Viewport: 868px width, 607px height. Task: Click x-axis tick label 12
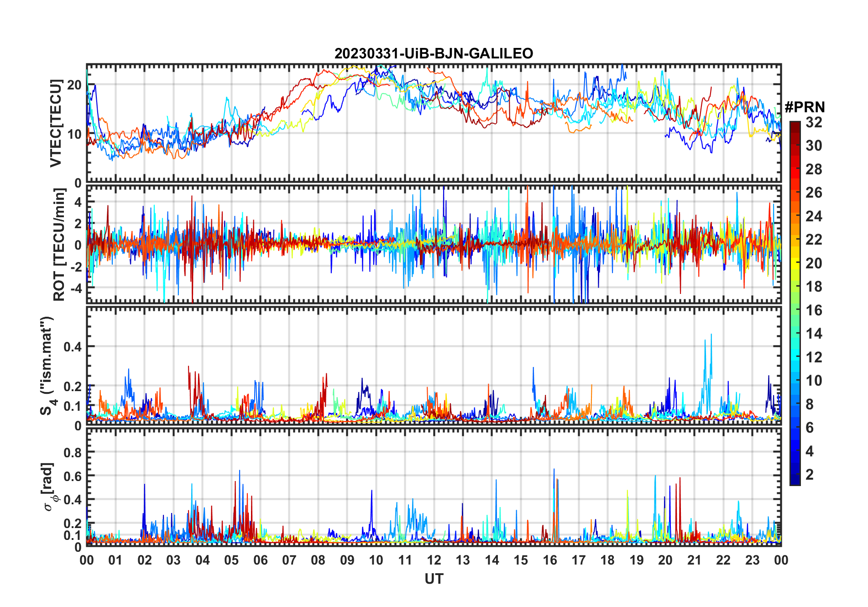(x=434, y=560)
